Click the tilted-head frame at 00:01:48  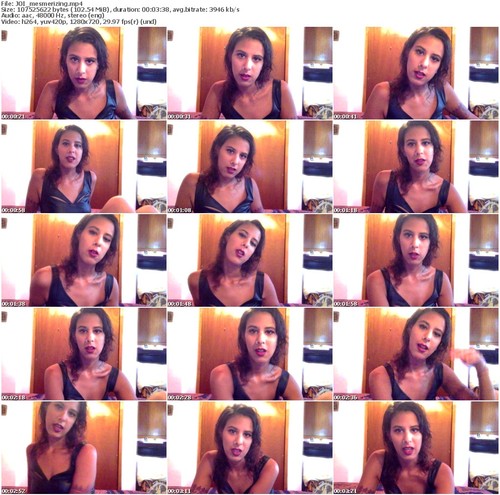click(250, 260)
